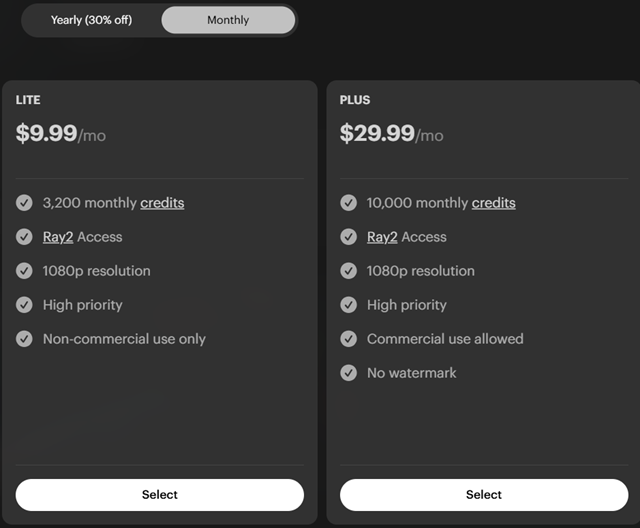Click checkmark icon beside 3,200 monthly credits

click(25, 203)
